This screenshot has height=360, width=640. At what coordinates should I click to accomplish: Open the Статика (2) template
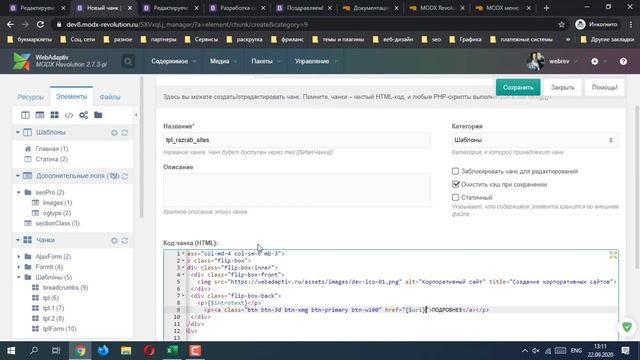pos(51,159)
